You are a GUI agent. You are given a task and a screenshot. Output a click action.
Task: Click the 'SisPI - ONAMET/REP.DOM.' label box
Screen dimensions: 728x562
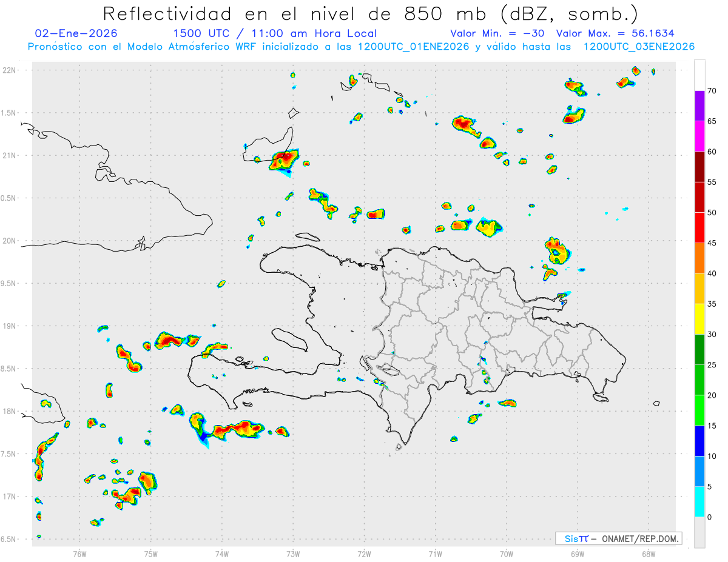(618, 538)
